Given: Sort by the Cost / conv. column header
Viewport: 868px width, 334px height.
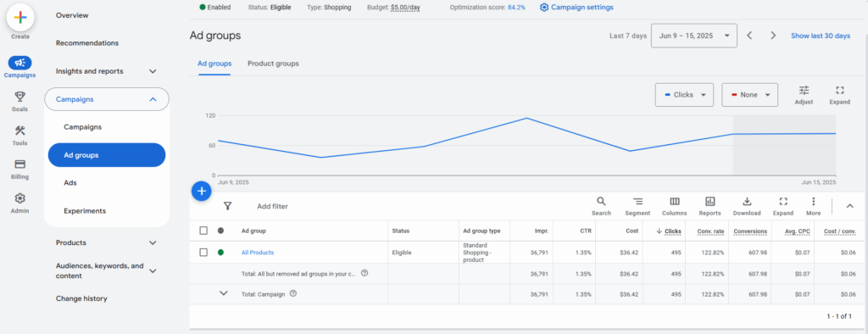Looking at the screenshot, I should (x=840, y=231).
